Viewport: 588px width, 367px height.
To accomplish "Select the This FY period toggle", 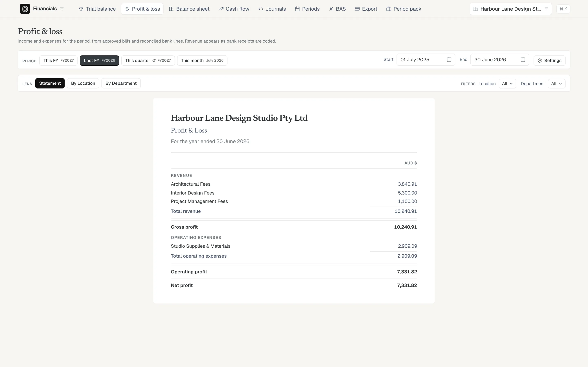I will coord(58,60).
